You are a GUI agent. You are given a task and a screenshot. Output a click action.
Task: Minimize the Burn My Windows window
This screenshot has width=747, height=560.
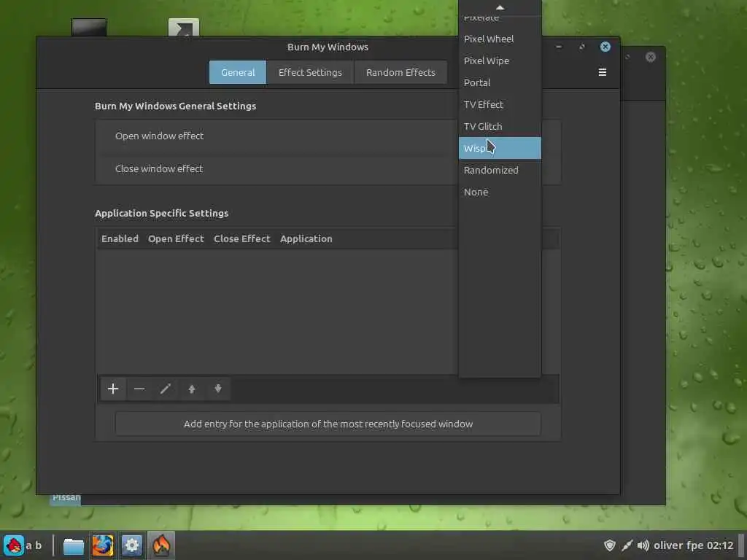click(559, 47)
